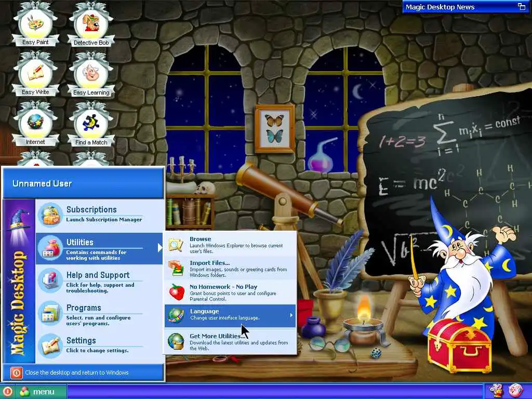Choose Browse in Utilities submenu
The height and width of the screenshot is (399, 532).
(x=230, y=244)
